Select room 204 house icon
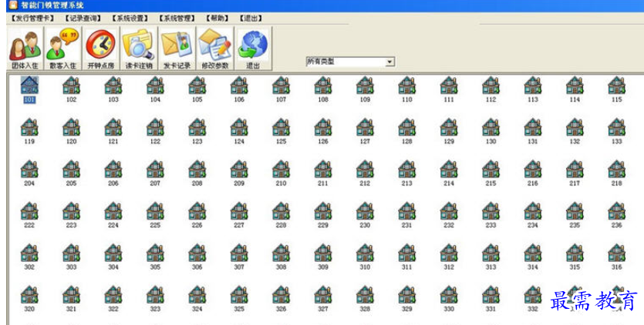The image size is (644, 325). click(29, 169)
